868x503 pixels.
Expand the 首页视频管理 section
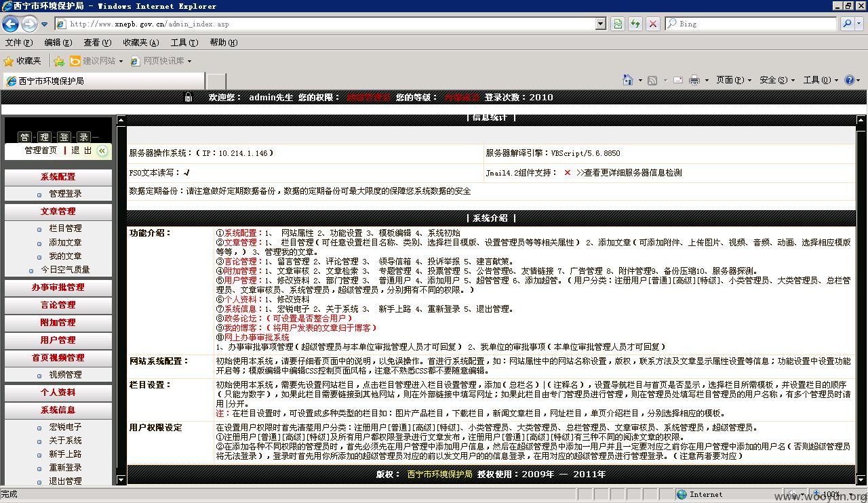[x=58, y=358]
